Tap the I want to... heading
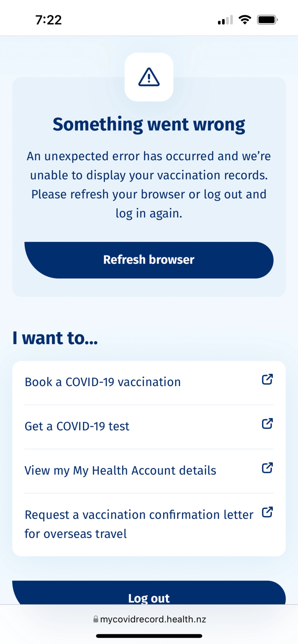298x644 pixels. pyautogui.click(x=55, y=338)
